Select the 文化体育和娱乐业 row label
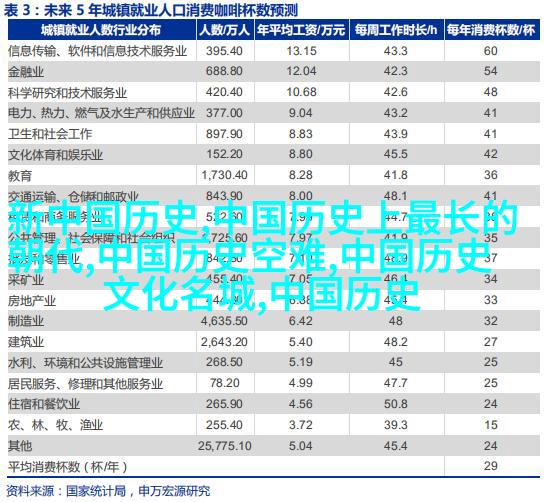This screenshot has height=502, width=546. (x=56, y=155)
